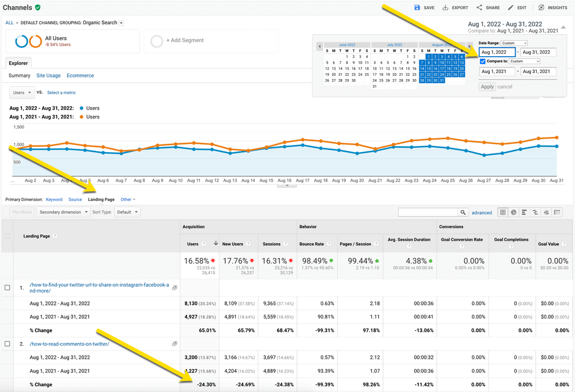Check the row 1 landing page checkbox
575x392 pixels.
pyautogui.click(x=7, y=288)
